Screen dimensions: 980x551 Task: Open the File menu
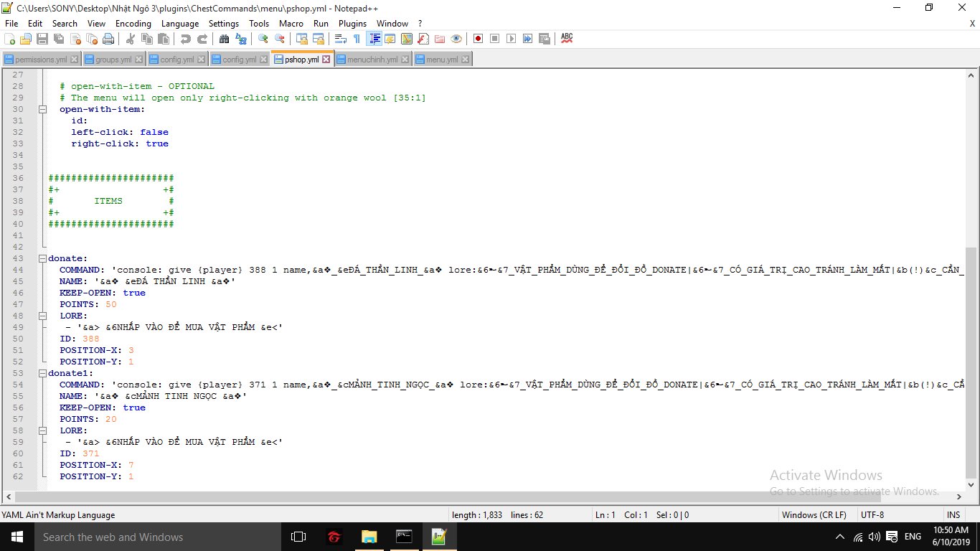pyautogui.click(x=11, y=24)
